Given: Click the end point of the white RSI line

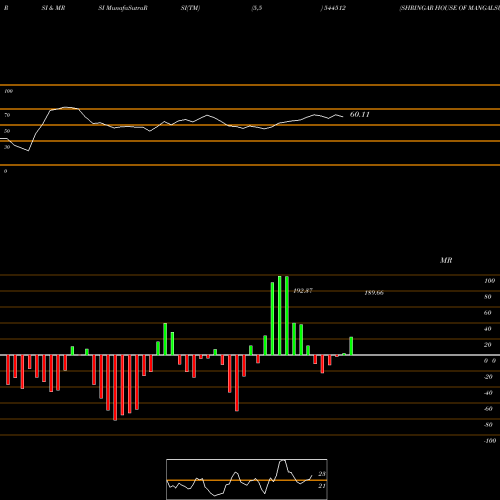Looking at the screenshot, I should click(343, 117).
